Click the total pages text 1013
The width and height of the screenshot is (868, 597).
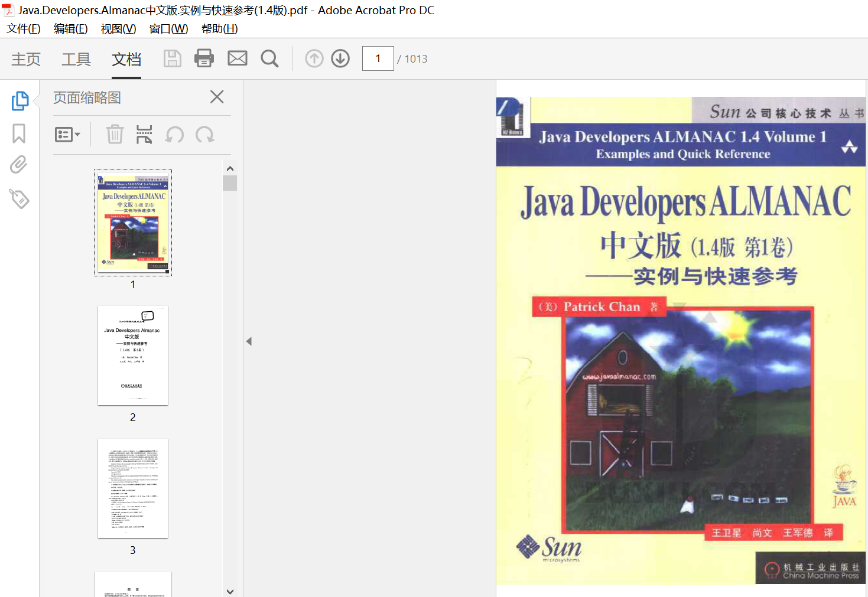coord(416,59)
